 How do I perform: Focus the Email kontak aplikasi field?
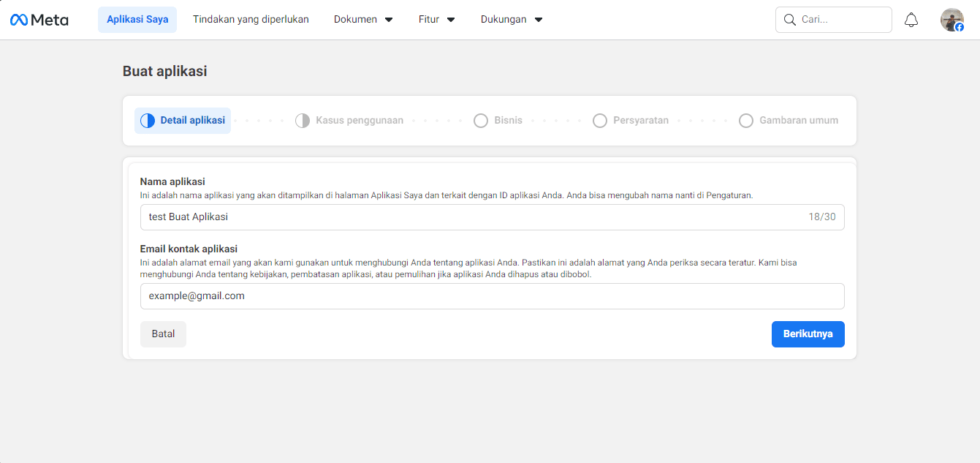(x=492, y=296)
